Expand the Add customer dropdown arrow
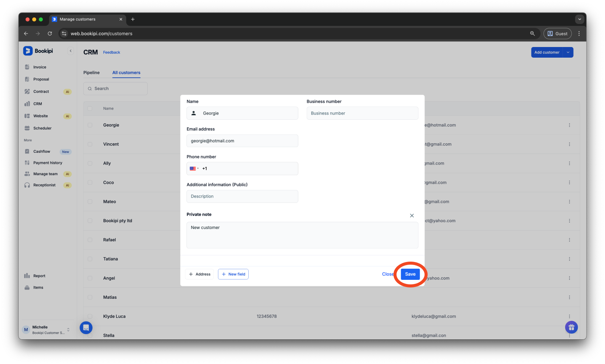This screenshot has height=364, width=605. pyautogui.click(x=568, y=52)
